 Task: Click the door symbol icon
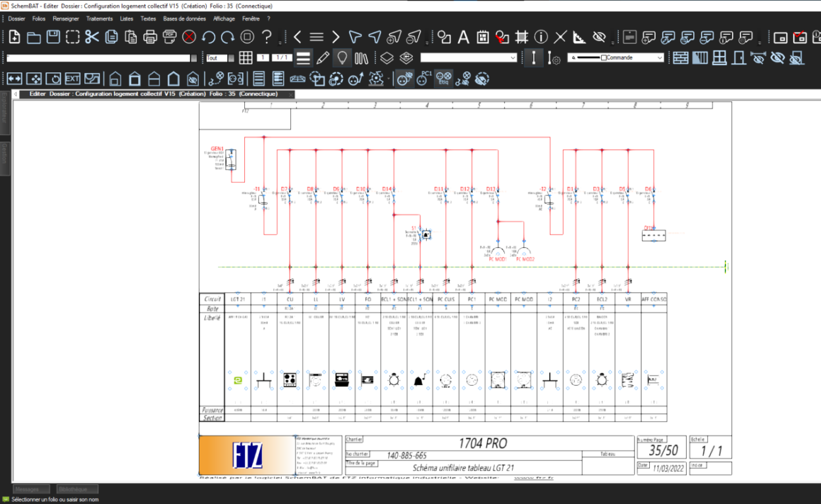[x=739, y=58]
